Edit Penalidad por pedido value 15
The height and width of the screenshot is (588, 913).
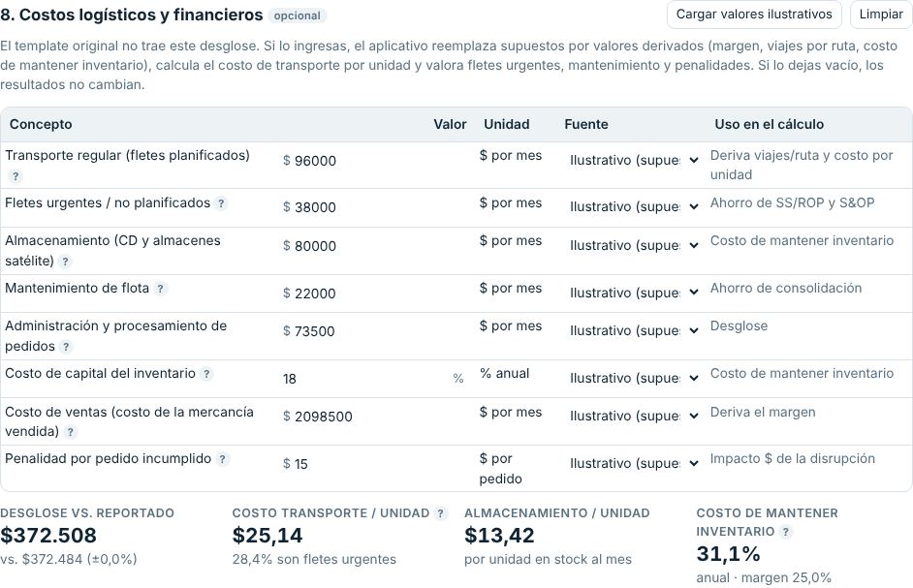372,464
